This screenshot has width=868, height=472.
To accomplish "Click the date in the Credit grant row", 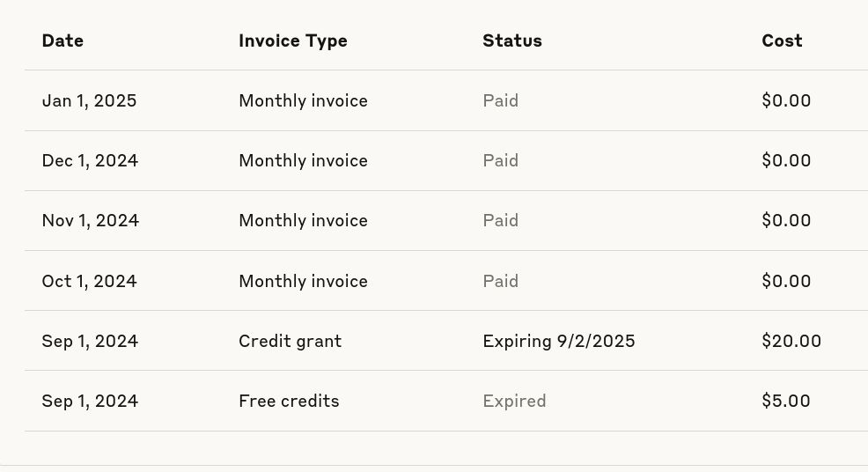I will [90, 341].
